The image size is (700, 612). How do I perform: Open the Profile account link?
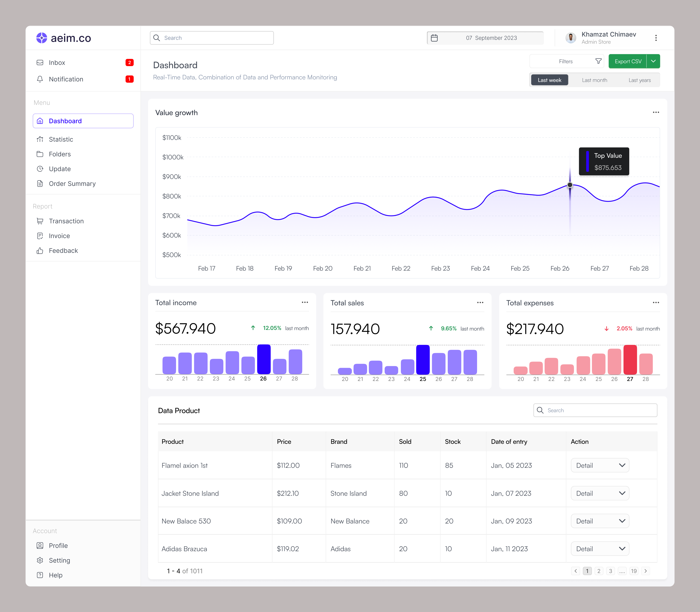(58, 545)
